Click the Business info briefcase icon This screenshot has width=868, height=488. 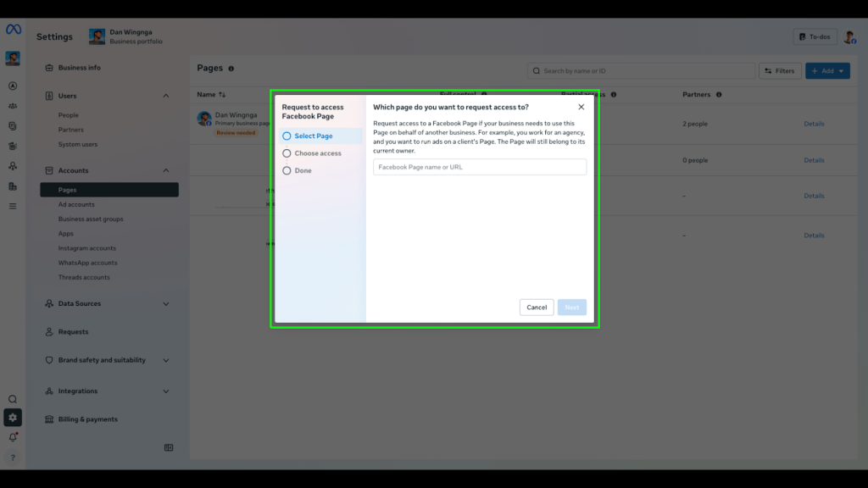coord(49,68)
